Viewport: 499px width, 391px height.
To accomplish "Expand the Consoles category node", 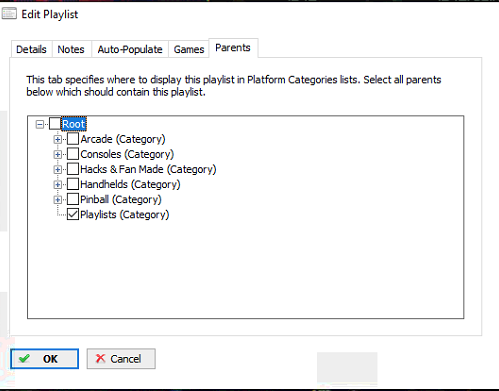I will point(58,154).
